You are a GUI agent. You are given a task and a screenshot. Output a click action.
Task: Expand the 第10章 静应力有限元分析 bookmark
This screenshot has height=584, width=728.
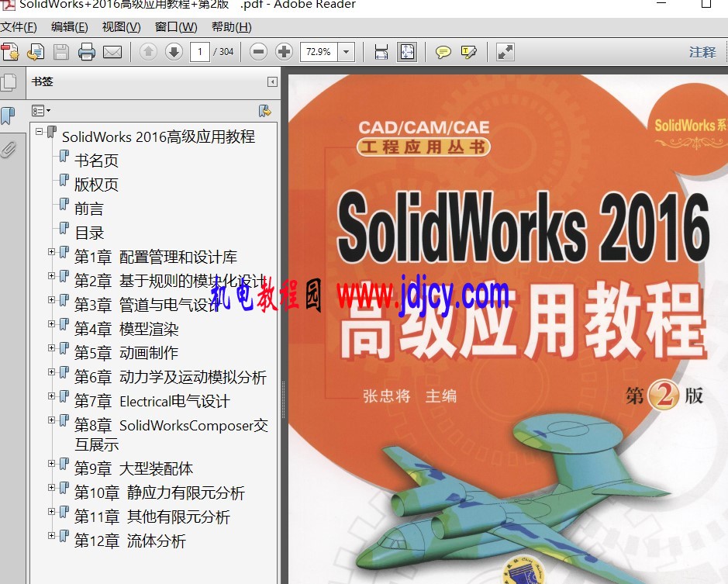(x=51, y=487)
